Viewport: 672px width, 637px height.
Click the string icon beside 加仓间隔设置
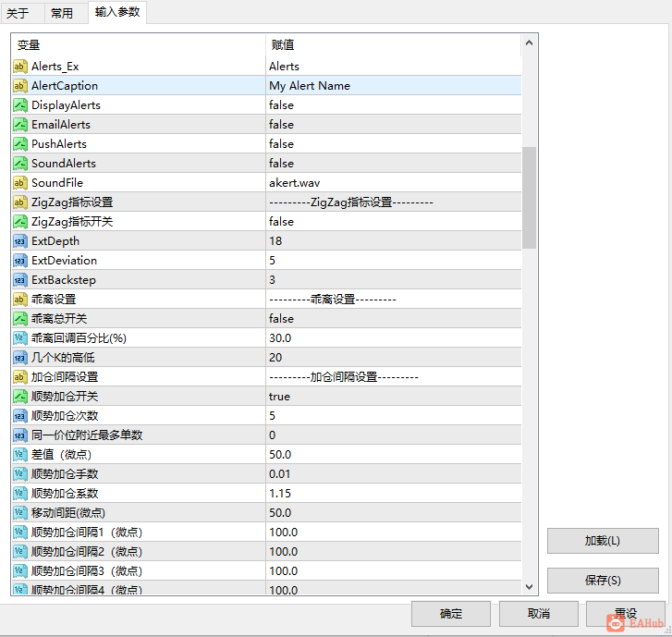20,377
